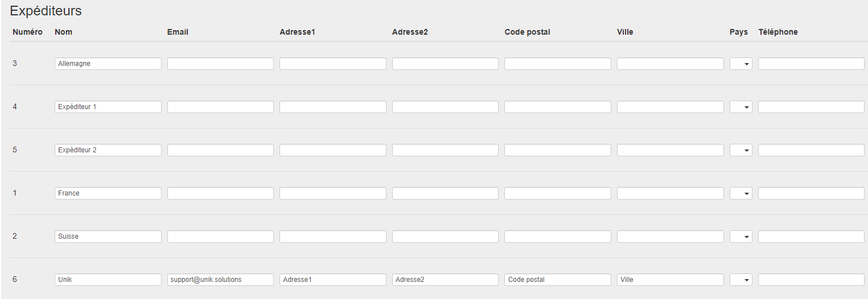
Task: Open the Pays dropdown for Suisse row
Action: point(741,236)
